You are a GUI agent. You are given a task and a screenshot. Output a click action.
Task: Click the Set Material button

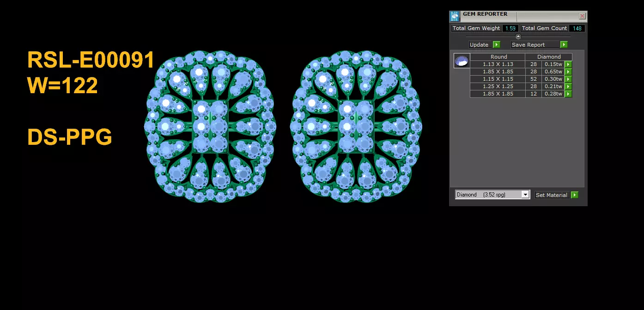click(553, 195)
